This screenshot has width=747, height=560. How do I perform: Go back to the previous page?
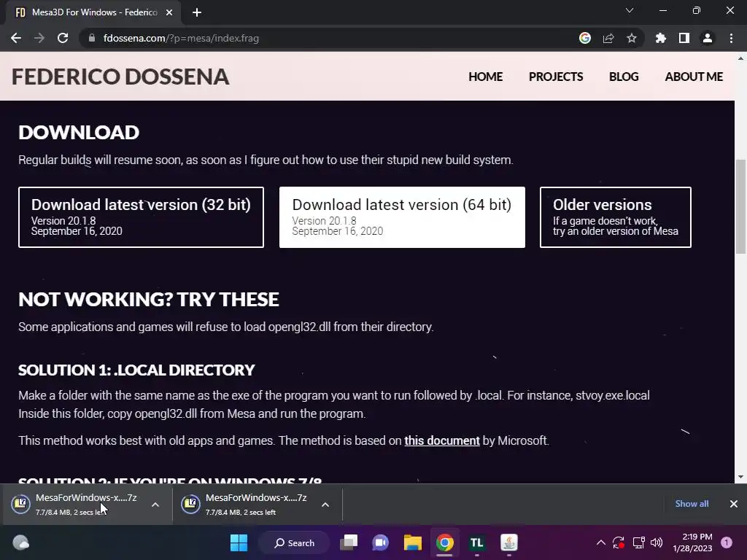click(16, 38)
